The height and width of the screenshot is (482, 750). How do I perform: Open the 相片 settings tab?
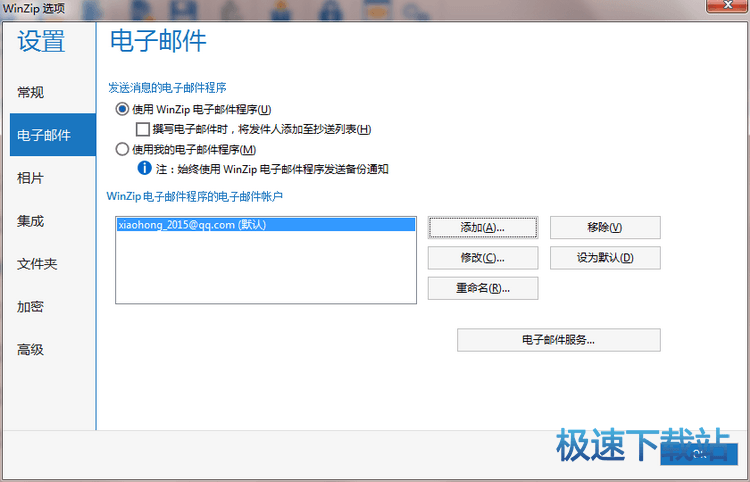point(31,178)
